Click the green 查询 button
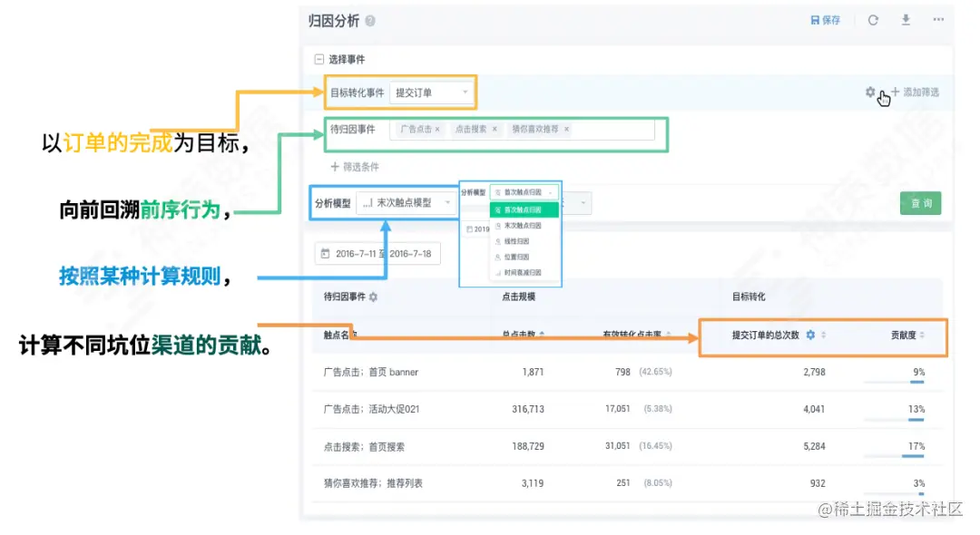Screen dimensions: 980x535 coord(920,203)
